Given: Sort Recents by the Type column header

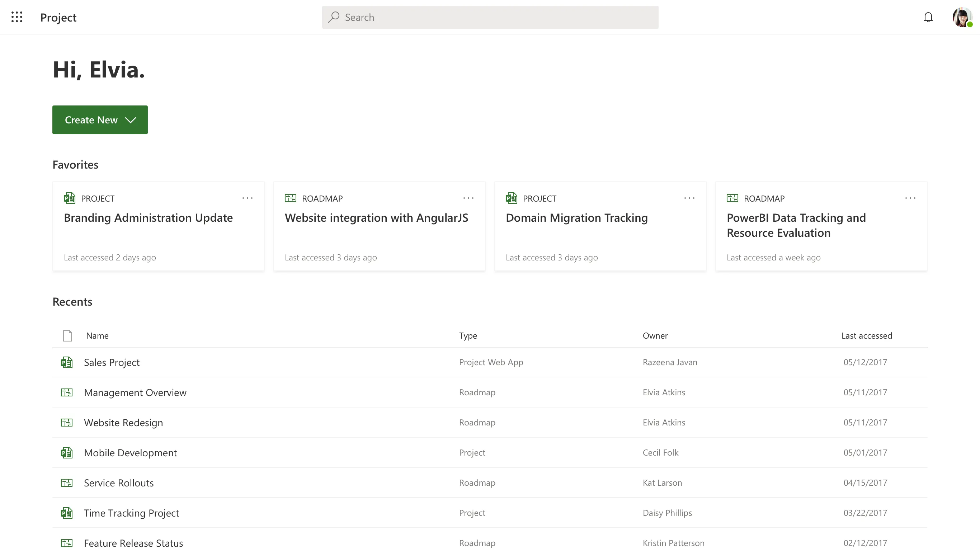Looking at the screenshot, I should coord(468,336).
